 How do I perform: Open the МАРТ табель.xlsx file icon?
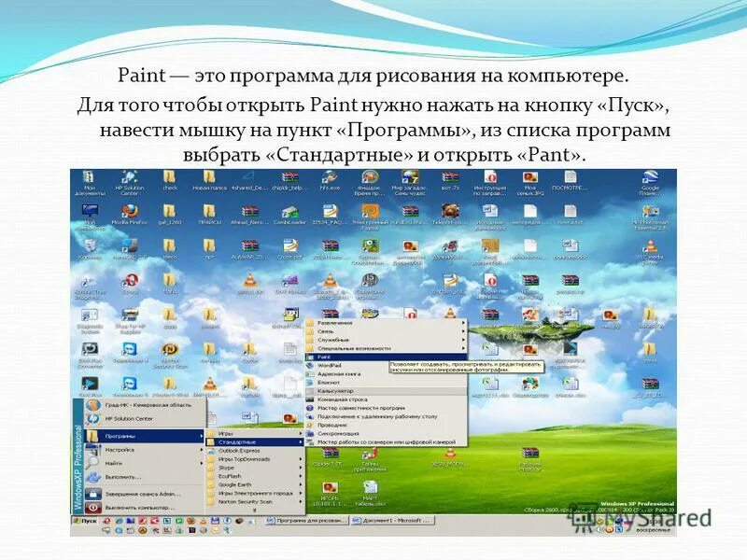(x=370, y=494)
